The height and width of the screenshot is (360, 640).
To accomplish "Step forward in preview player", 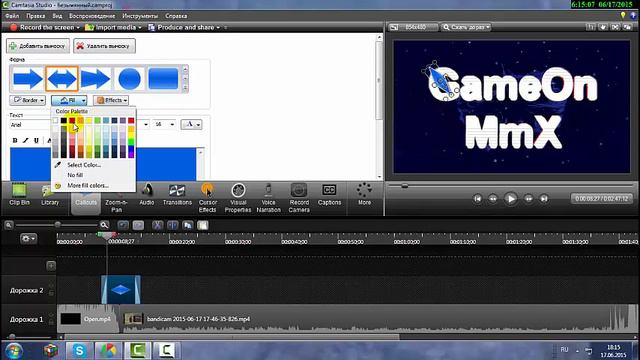I will [x=528, y=199].
